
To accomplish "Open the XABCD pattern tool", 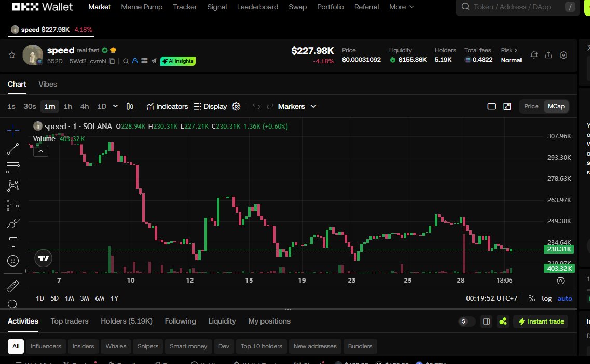I will coord(12,186).
